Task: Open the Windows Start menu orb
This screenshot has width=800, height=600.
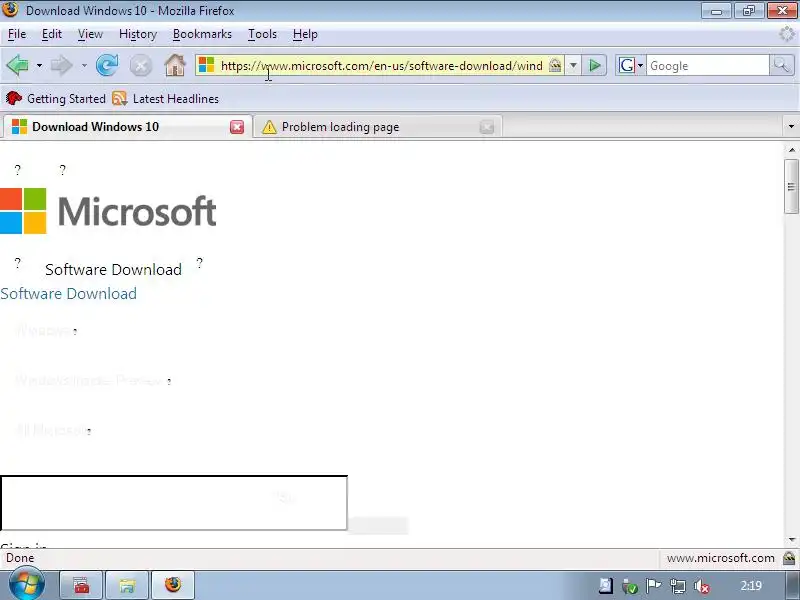Action: (26, 585)
